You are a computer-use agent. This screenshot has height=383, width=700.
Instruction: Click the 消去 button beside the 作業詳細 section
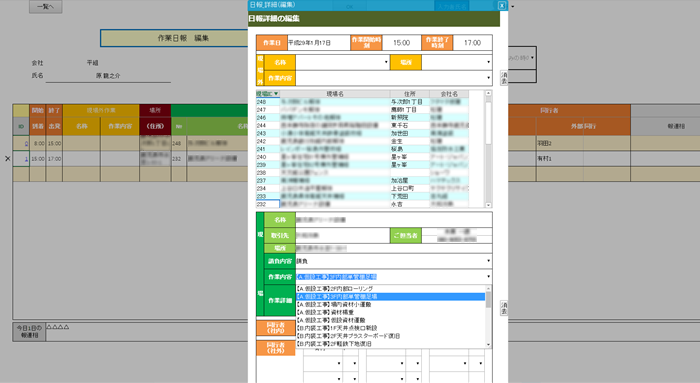click(x=504, y=308)
